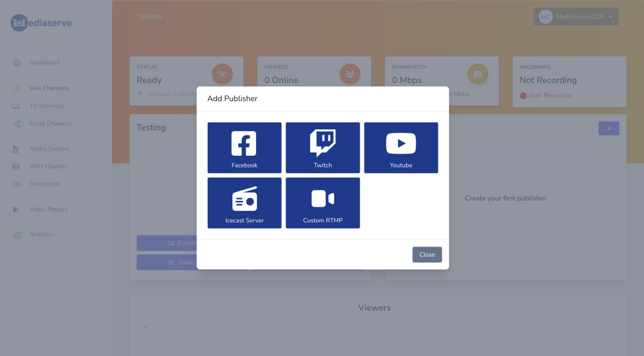Image resolution: width=644 pixels, height=356 pixels.
Task: Choose the Twitch publisher tile
Action: coord(323,148)
